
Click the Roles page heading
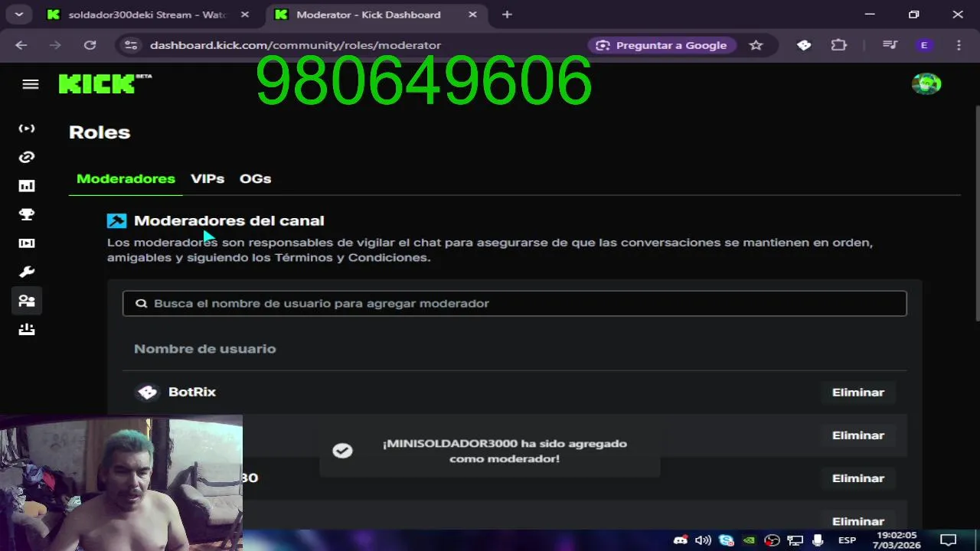point(100,132)
